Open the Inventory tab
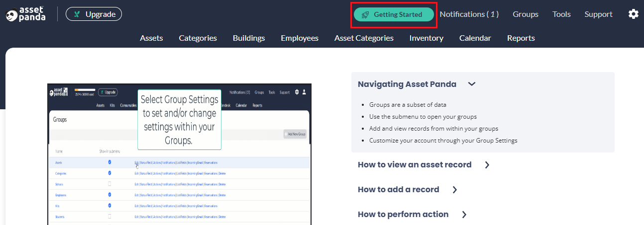644x225 pixels. point(427,38)
